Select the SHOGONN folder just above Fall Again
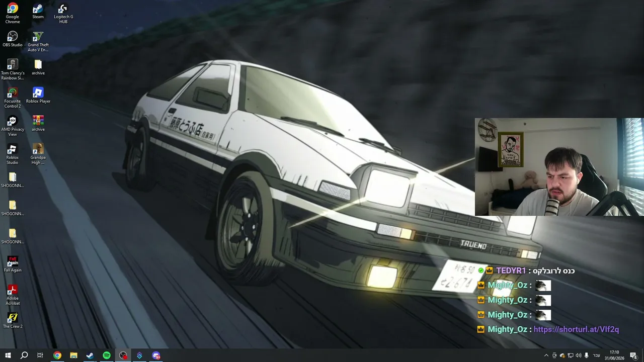The height and width of the screenshot is (362, 644). click(13, 237)
